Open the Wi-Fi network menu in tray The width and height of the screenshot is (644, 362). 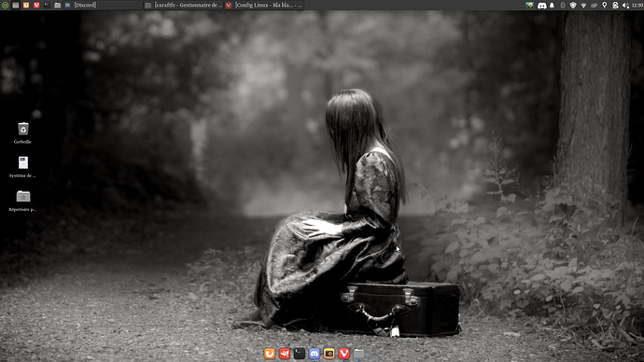[x=583, y=6]
